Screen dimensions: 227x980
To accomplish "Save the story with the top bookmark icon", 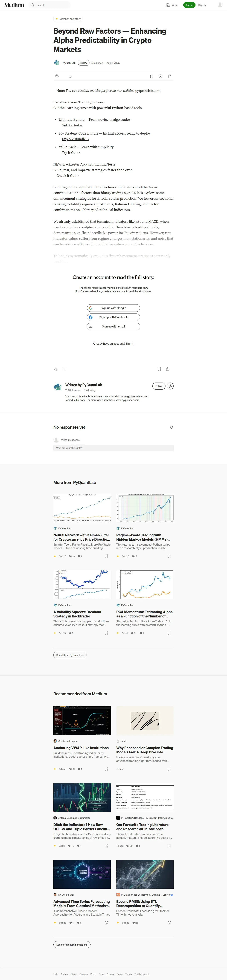I will click(x=152, y=76).
